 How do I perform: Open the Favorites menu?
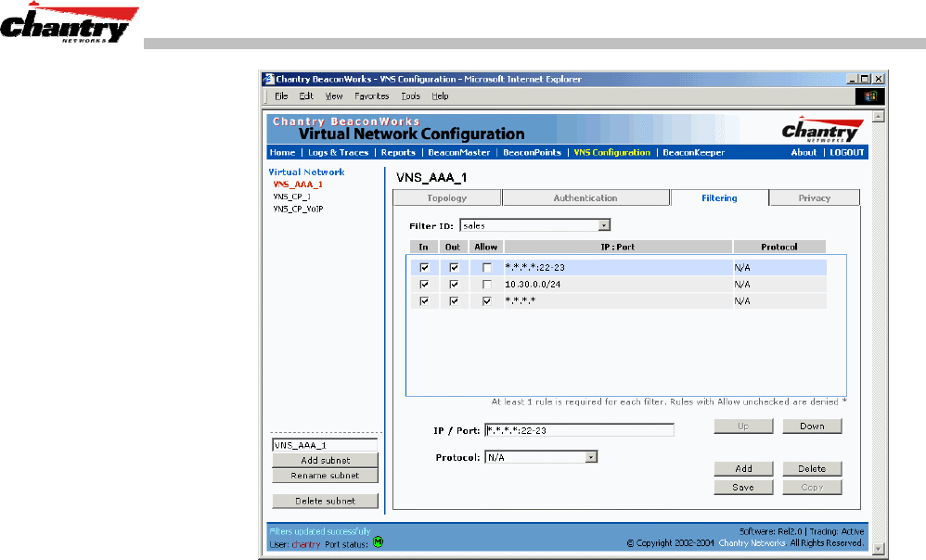[371, 96]
